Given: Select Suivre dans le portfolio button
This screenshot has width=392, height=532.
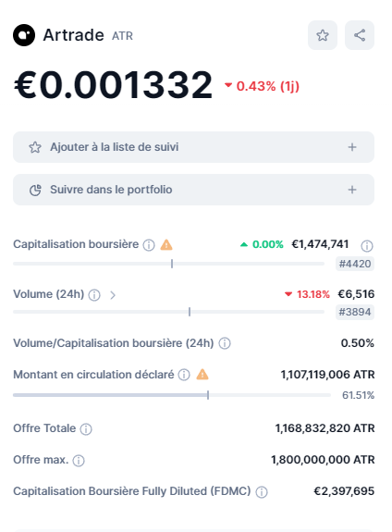Looking at the screenshot, I should point(193,190).
